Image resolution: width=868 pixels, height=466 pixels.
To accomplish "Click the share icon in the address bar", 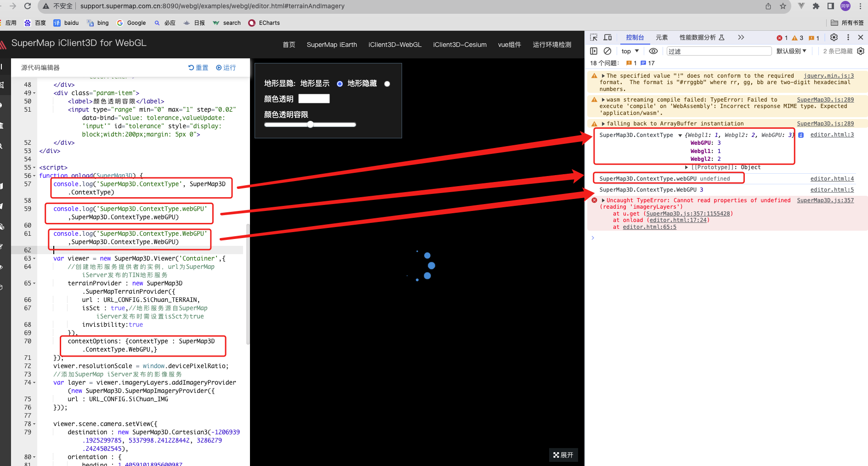I will click(768, 6).
